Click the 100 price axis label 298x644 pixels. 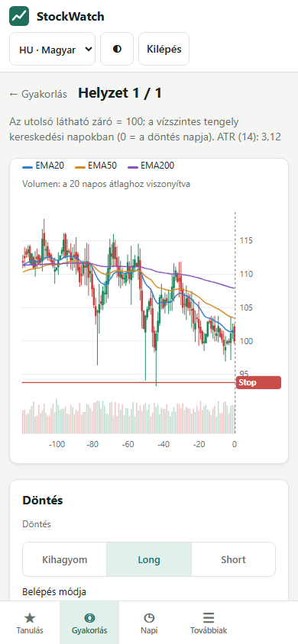click(x=246, y=341)
